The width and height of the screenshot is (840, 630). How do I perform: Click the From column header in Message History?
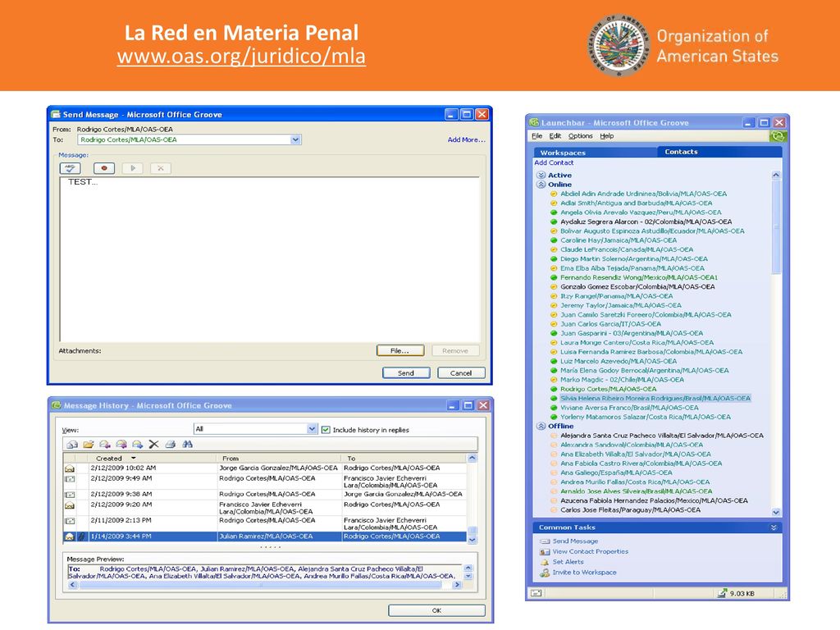tap(231, 459)
